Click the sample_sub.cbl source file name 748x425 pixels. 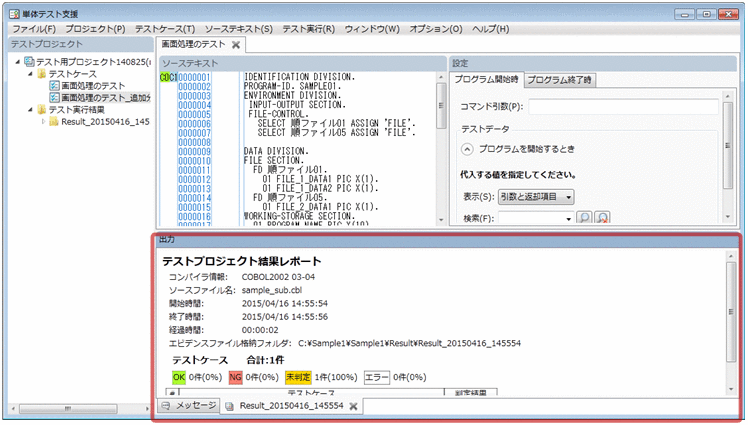click(272, 290)
